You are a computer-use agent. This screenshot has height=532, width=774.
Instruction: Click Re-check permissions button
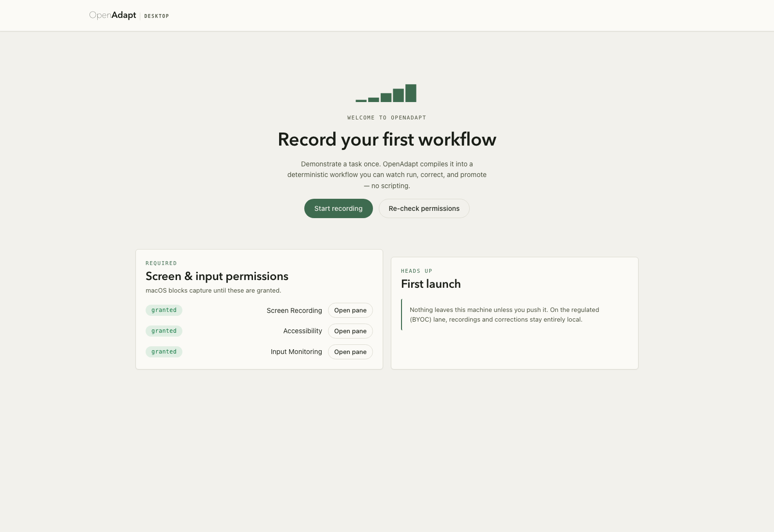pos(424,208)
